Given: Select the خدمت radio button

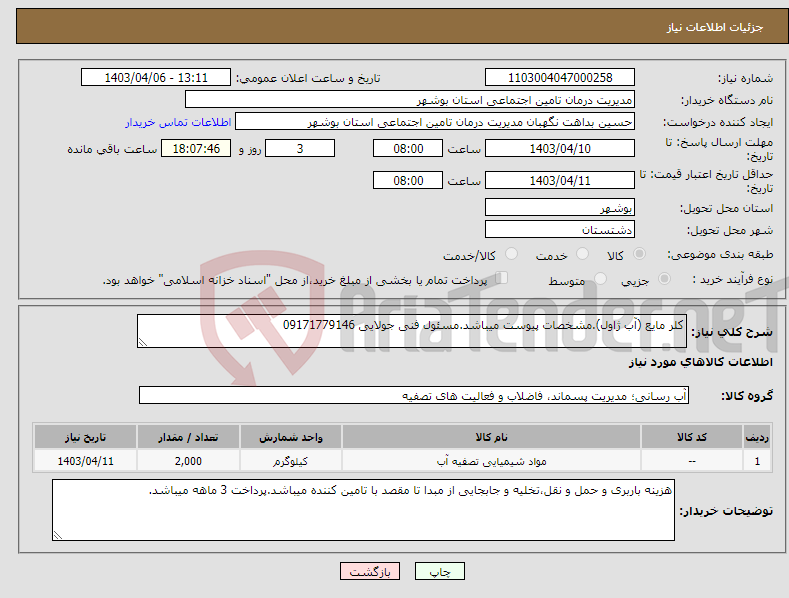Looking at the screenshot, I should tap(582, 254).
